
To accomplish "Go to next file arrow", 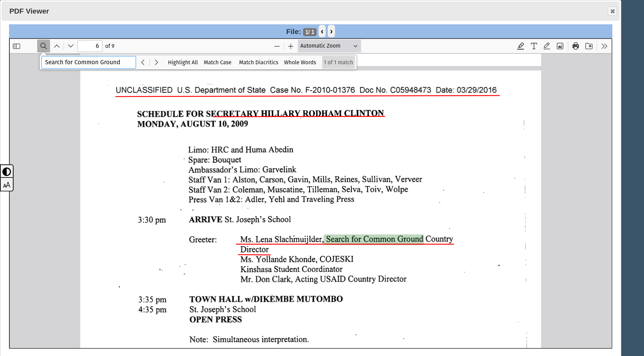I will (331, 32).
